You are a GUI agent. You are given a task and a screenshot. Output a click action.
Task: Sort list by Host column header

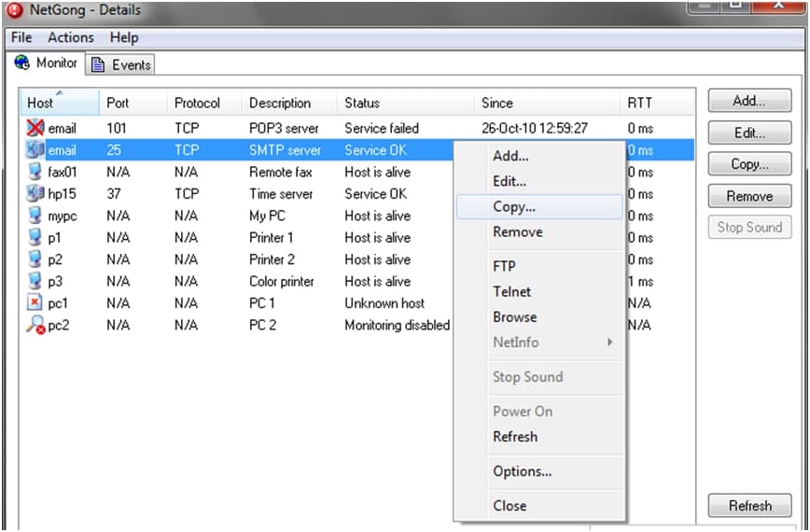(59, 103)
